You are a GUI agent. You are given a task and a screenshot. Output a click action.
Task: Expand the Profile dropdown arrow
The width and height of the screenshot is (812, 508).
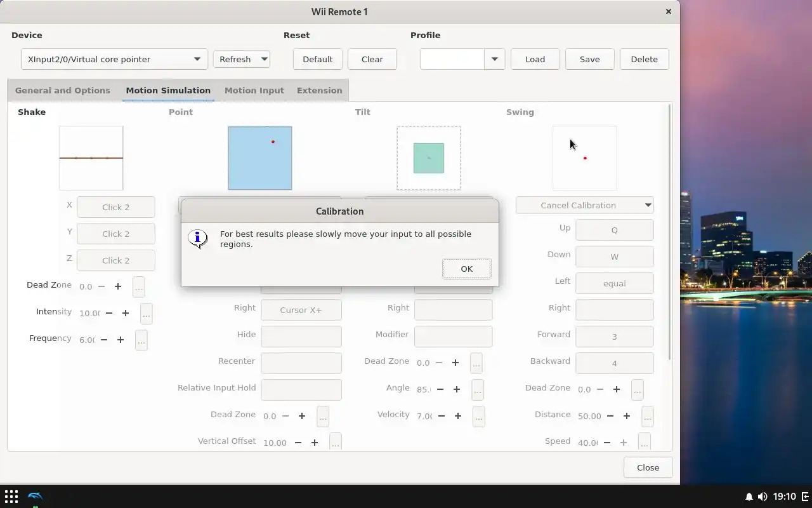click(x=494, y=59)
